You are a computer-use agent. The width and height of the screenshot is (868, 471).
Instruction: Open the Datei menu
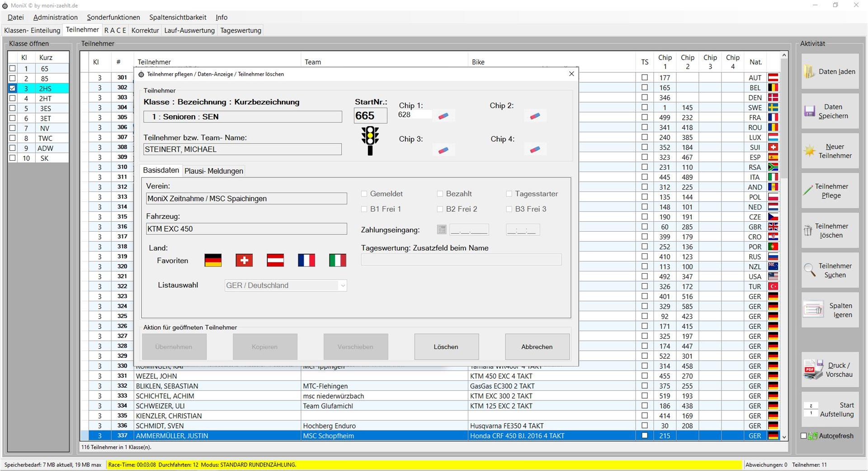tap(16, 17)
